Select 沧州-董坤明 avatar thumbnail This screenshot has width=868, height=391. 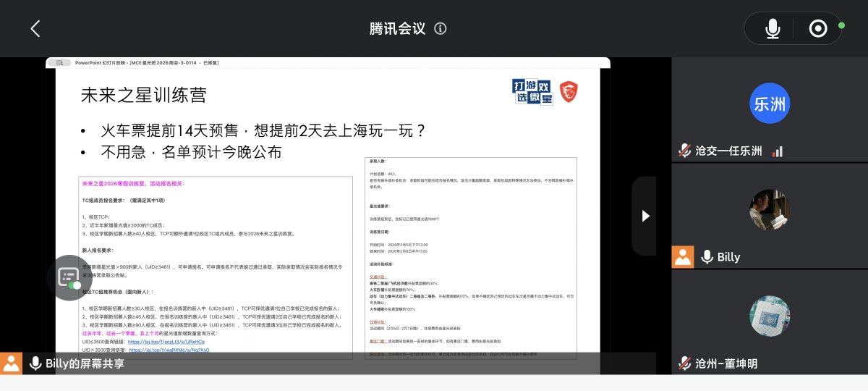click(x=770, y=316)
